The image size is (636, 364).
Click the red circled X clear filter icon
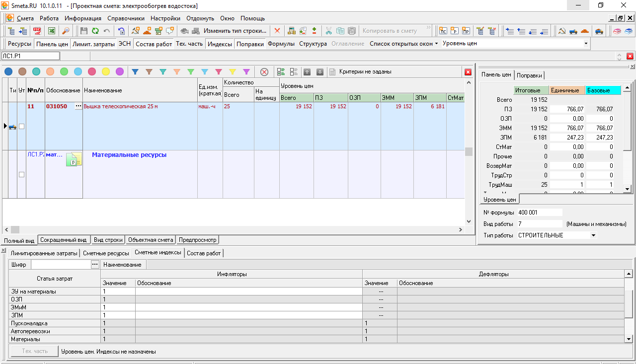point(264,72)
